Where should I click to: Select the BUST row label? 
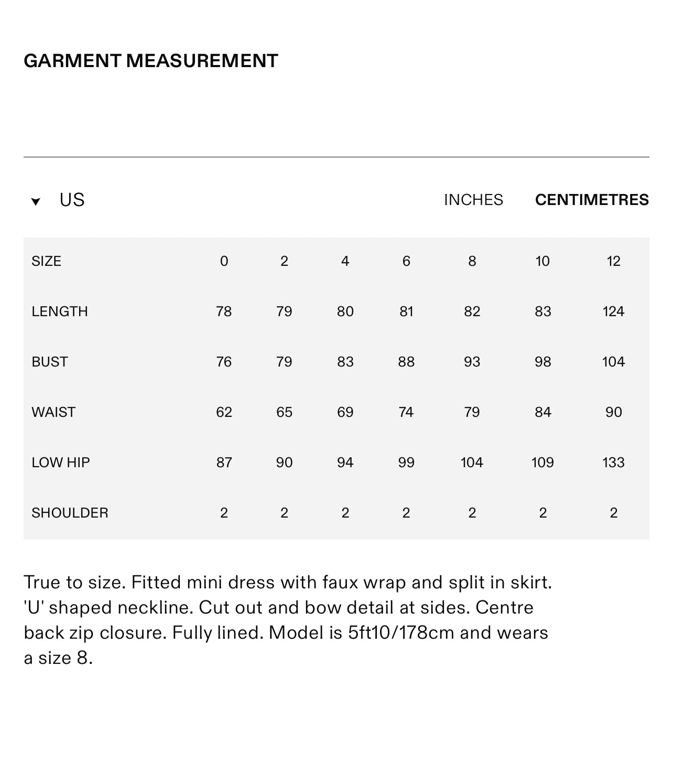coord(49,362)
